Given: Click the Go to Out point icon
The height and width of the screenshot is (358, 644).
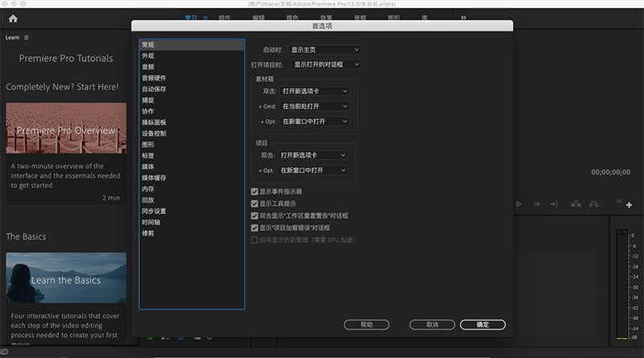Looking at the screenshot, I should coord(554,204).
